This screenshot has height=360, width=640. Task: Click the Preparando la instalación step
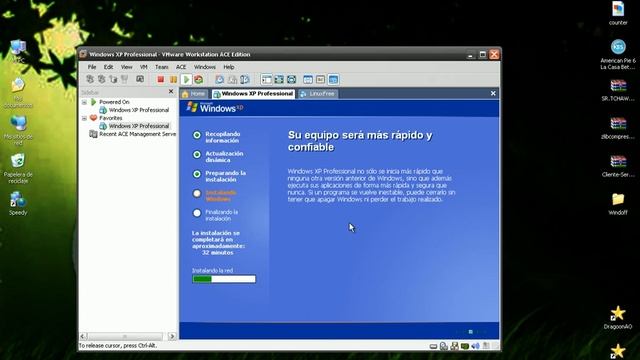pyautogui.click(x=220, y=176)
